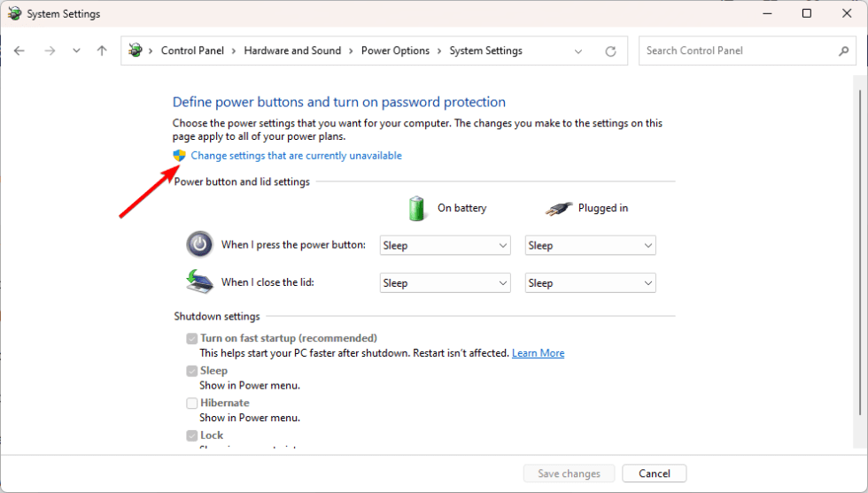Click the UAC shield icon

pyautogui.click(x=179, y=156)
